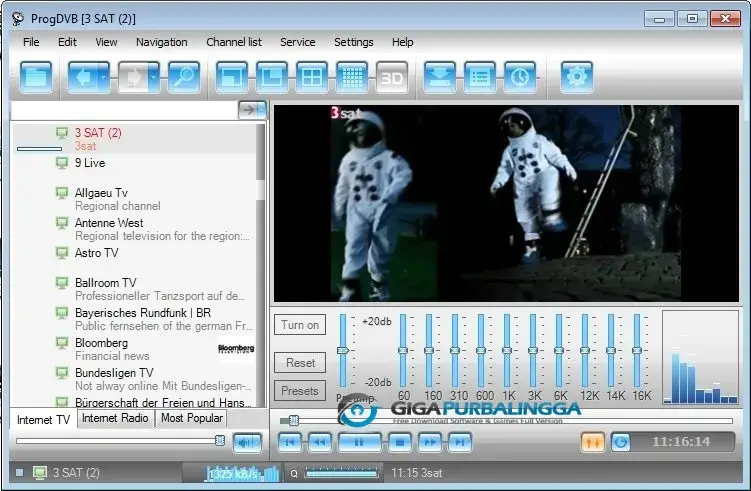The width and height of the screenshot is (751, 491).
Task: Switch to the Internet TV tab
Action: click(x=43, y=420)
